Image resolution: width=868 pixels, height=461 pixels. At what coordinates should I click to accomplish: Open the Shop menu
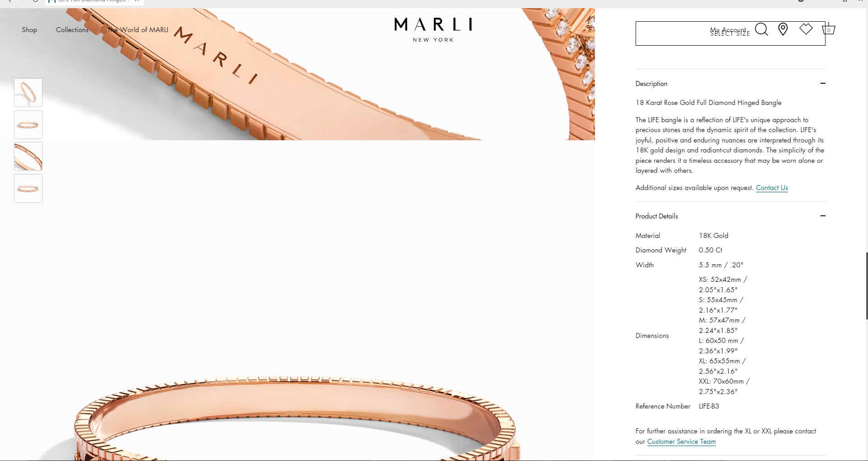29,30
